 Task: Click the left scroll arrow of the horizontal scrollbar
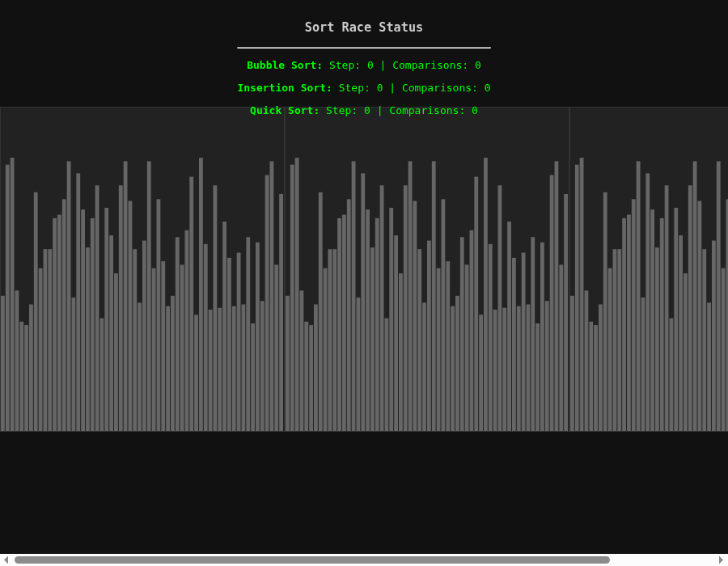click(6, 560)
